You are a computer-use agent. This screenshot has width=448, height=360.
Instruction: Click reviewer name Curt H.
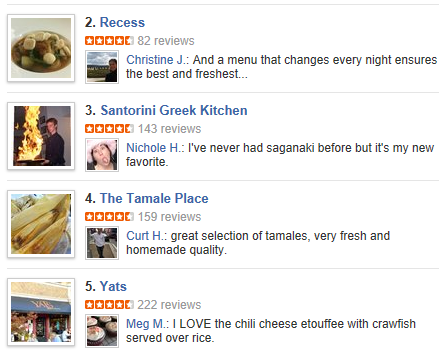(145, 236)
